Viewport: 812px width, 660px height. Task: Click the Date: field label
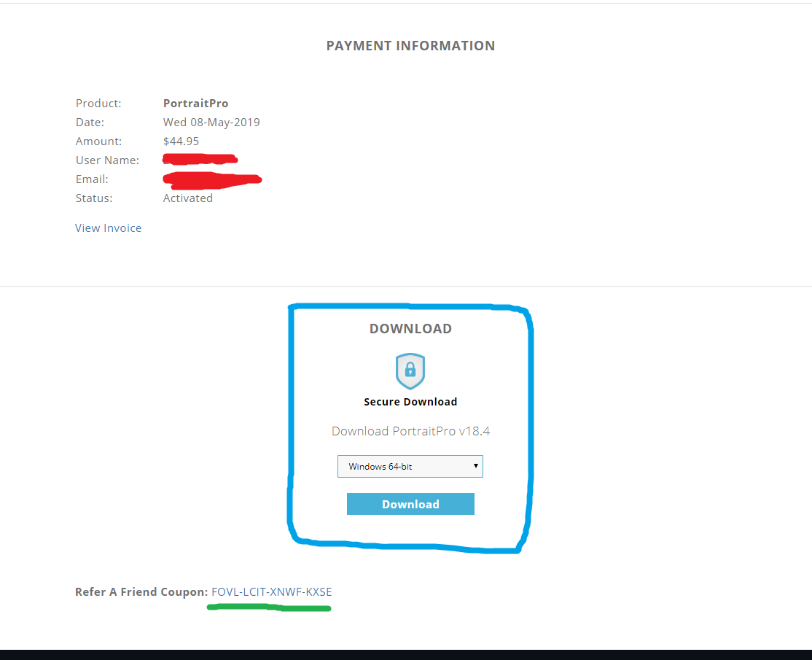[x=90, y=123]
